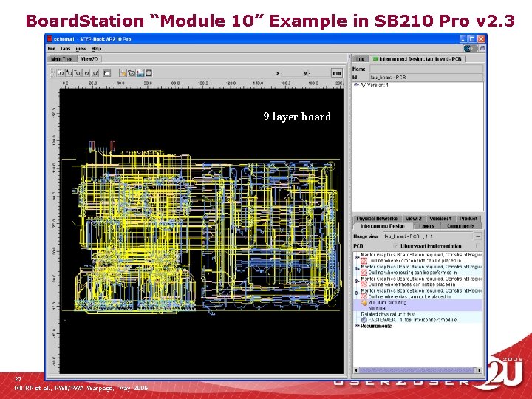Toggle the Library part implementation checkbox
This screenshot has height=399, width=532.
tap(478, 246)
